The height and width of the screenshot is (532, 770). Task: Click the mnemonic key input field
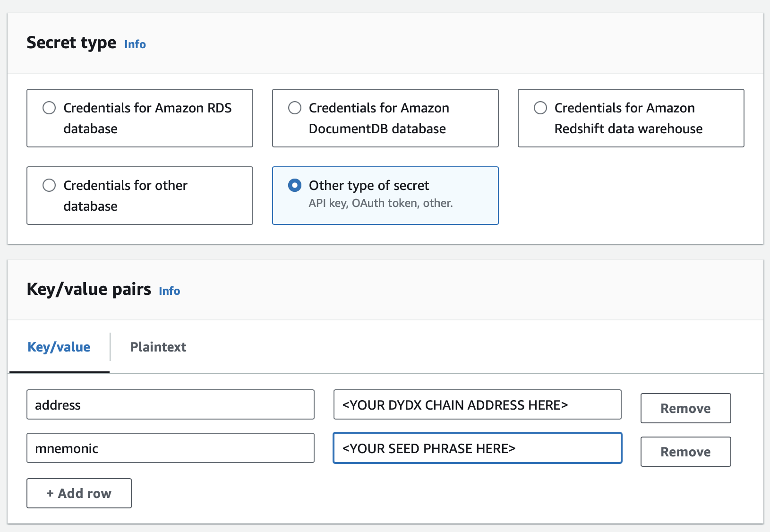click(170, 448)
